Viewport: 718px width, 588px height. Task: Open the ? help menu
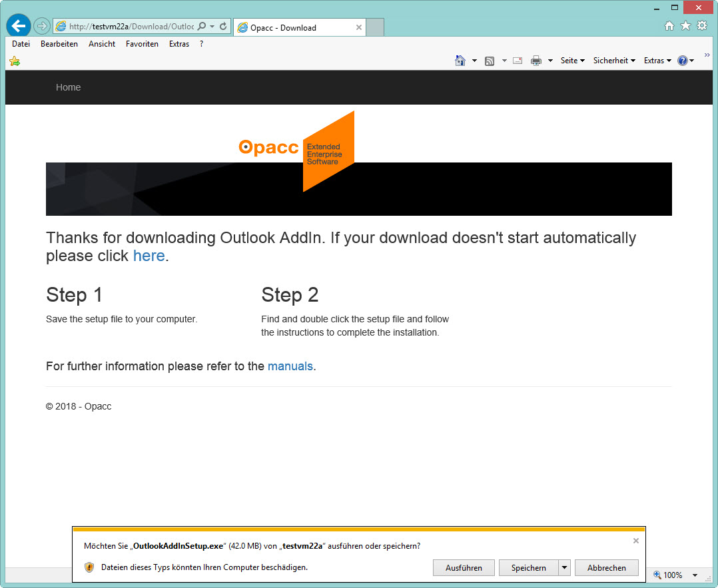tap(201, 44)
